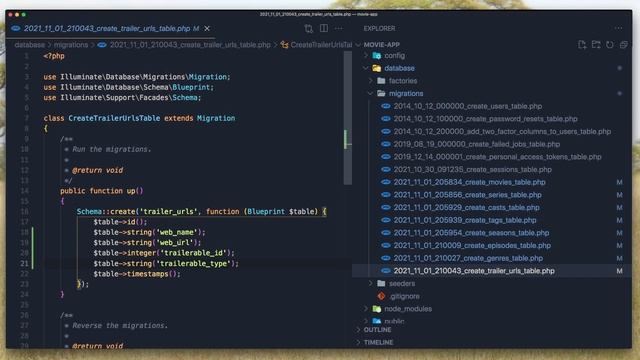
Task: Close the create_trailer_urls_table.php editor tab
Action: (207, 28)
